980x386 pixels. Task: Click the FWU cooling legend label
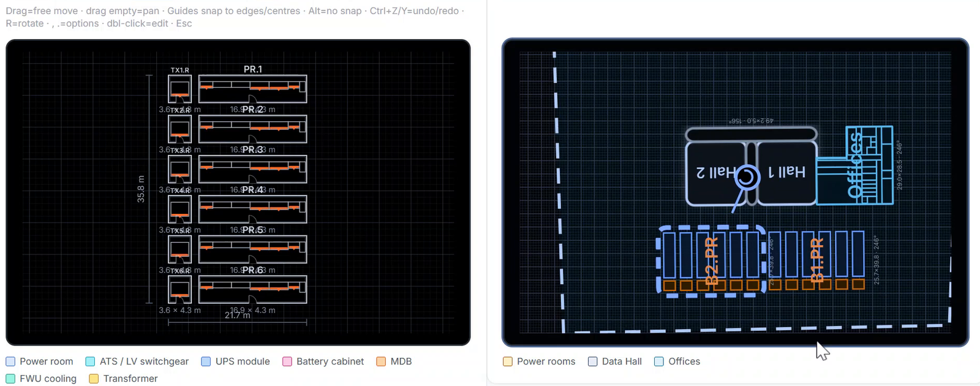click(x=48, y=379)
